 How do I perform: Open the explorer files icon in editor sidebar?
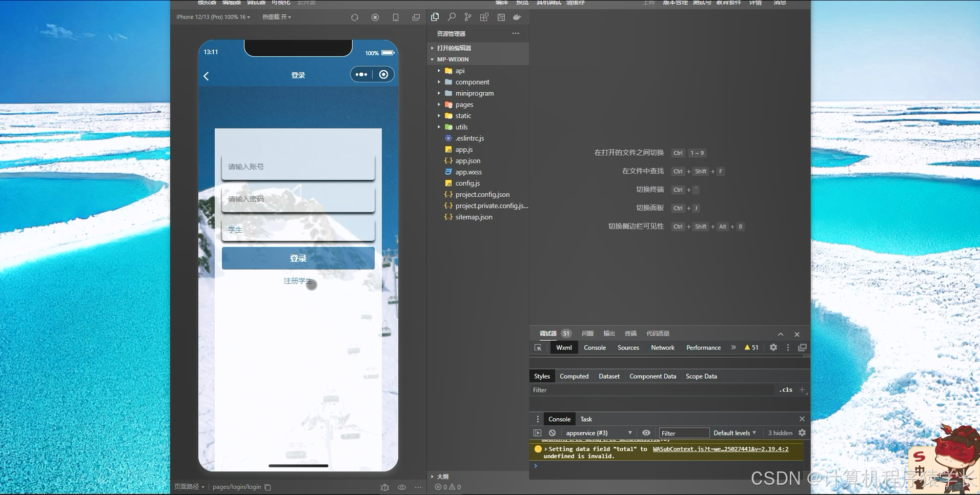[x=435, y=17]
